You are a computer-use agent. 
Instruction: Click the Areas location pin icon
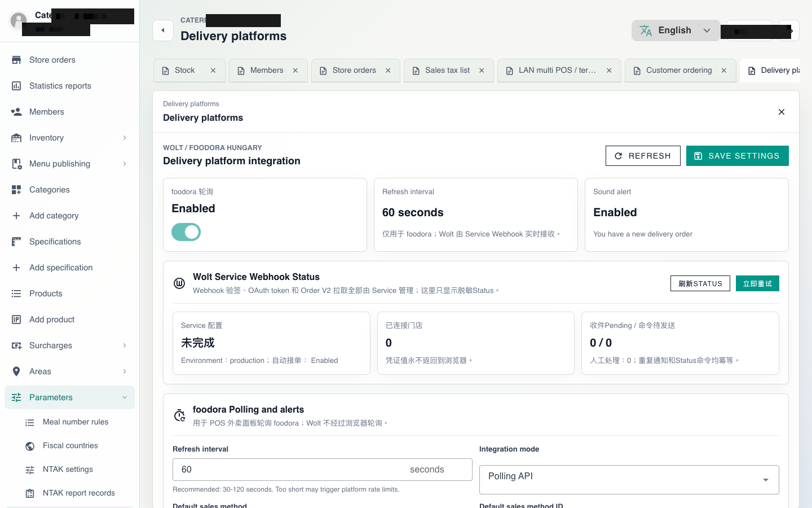click(16, 371)
